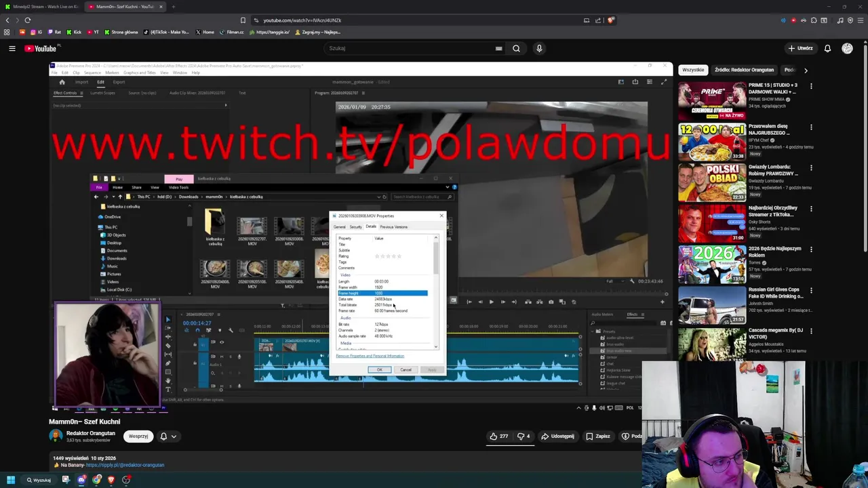Open the Details tab in Properties dialog
The width and height of the screenshot is (868, 488).
point(371,226)
